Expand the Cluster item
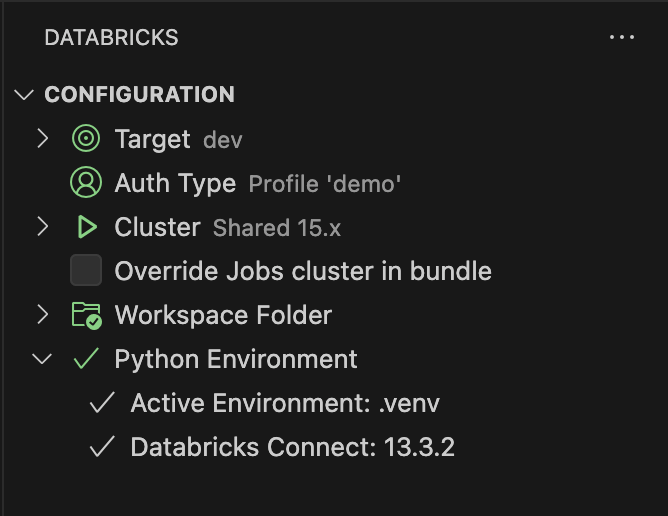668x516 pixels. pyautogui.click(x=42, y=227)
